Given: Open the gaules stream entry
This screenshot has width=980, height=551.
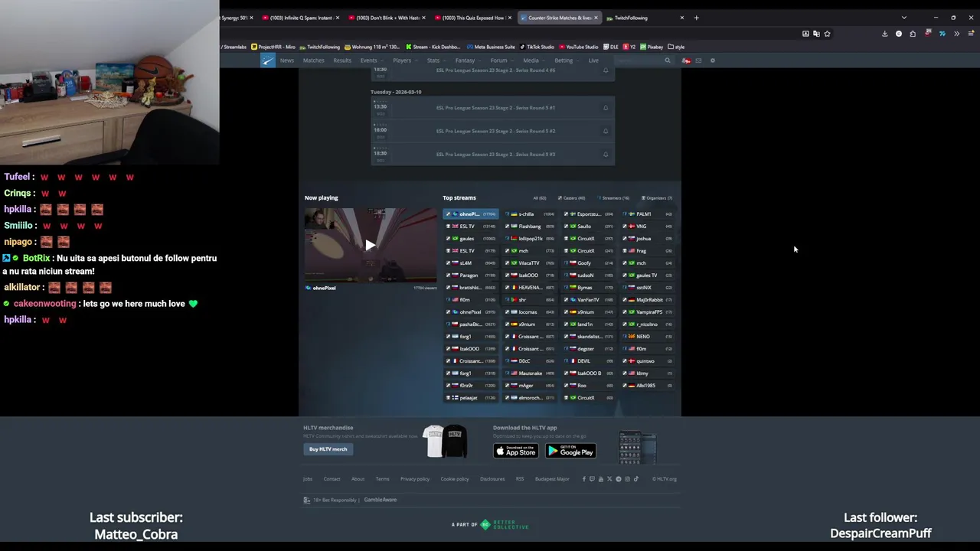Looking at the screenshot, I should click(471, 239).
